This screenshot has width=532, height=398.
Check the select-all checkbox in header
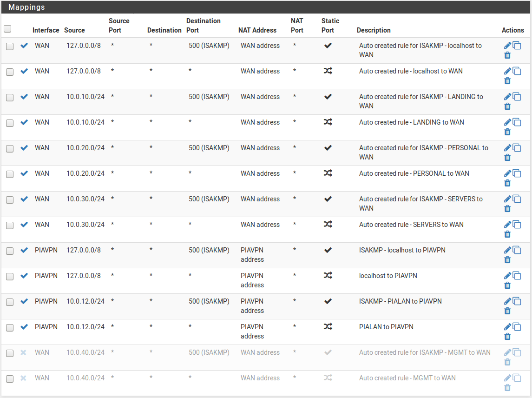pos(7,29)
